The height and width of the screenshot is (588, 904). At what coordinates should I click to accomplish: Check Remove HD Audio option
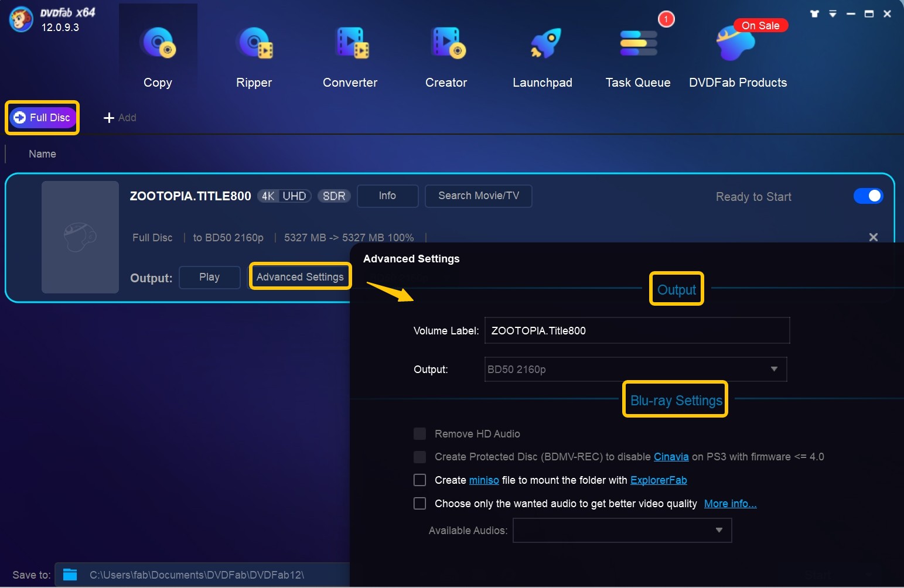pyautogui.click(x=419, y=434)
